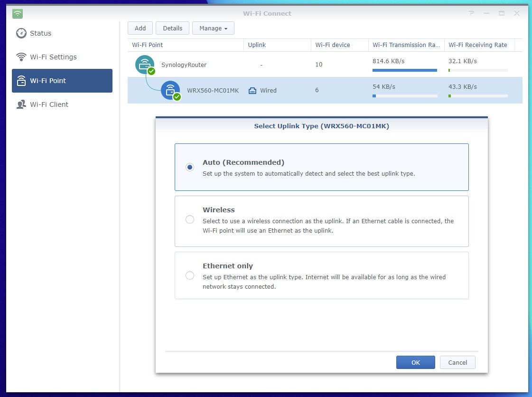Click the SynologyRouter device icon

click(x=145, y=65)
